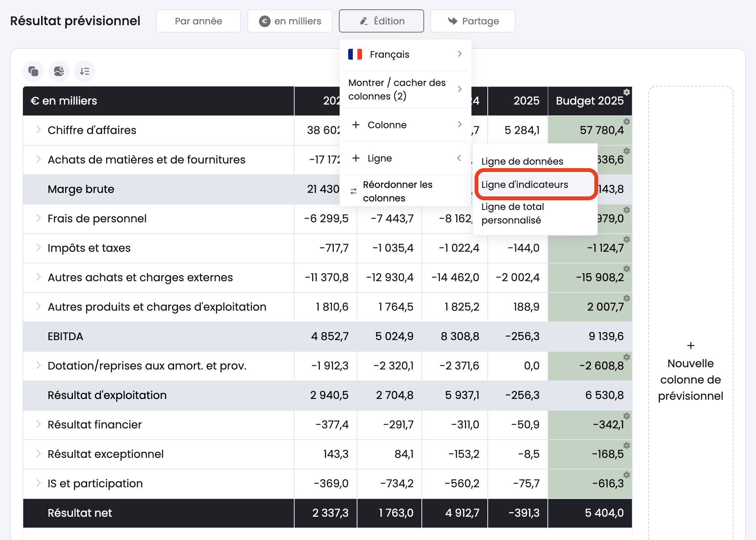Screen dimensions: 756x540
Task: Expand the Chiffre d'affaires row
Action: tap(38, 130)
